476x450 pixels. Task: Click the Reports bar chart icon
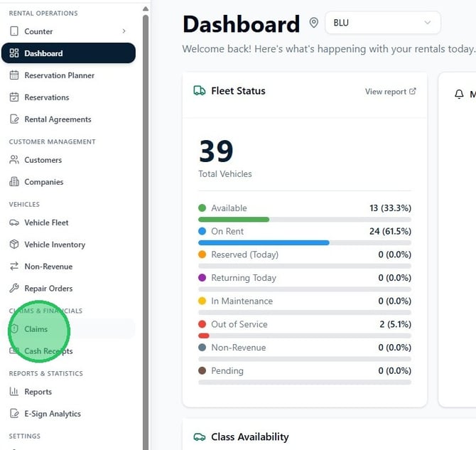point(14,392)
